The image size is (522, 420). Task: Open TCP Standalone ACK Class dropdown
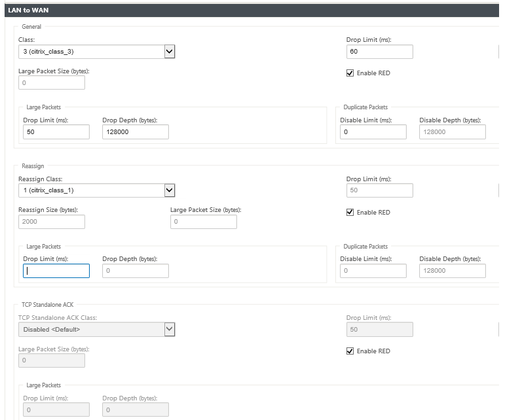[96, 329]
